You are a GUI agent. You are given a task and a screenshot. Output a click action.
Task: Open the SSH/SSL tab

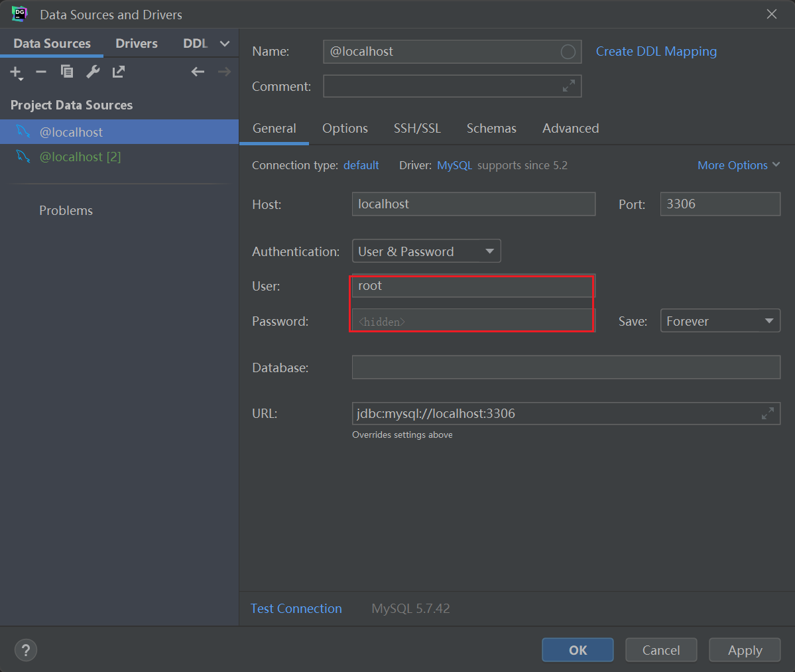(x=417, y=128)
